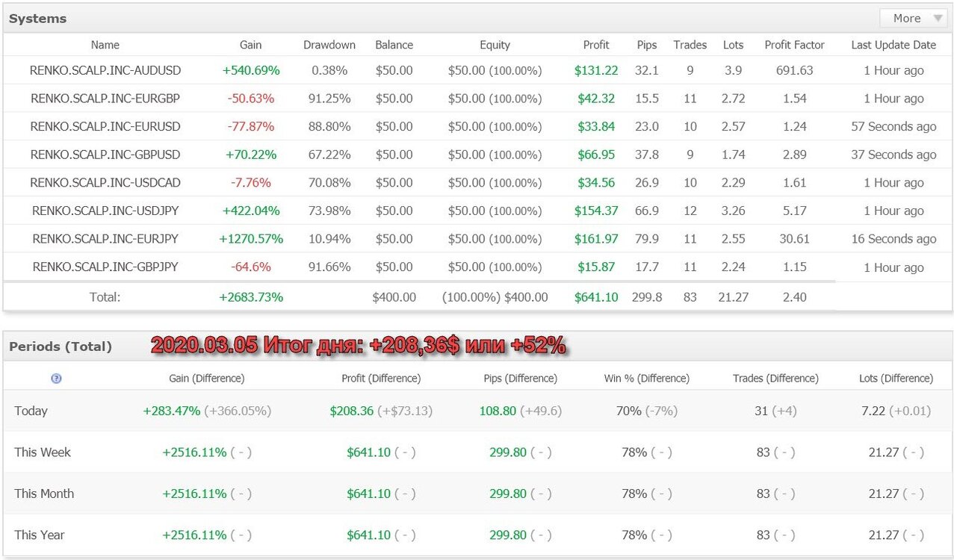This screenshot has width=954, height=560.
Task: Open RENKO.SCALP.INC-EURGBP system
Action: click(x=105, y=99)
